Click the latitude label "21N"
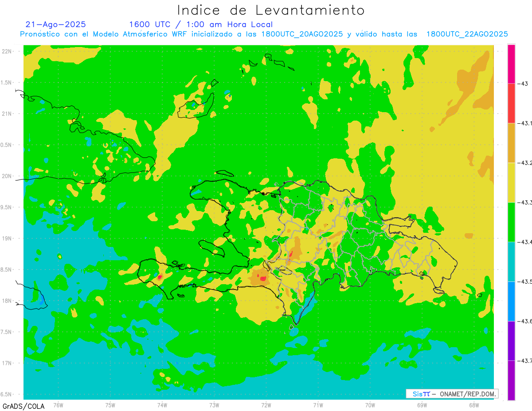The image size is (532, 411). pyautogui.click(x=7, y=114)
